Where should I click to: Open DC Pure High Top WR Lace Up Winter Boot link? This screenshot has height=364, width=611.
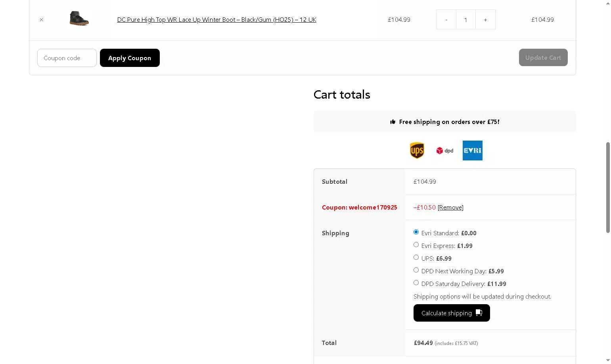(216, 19)
